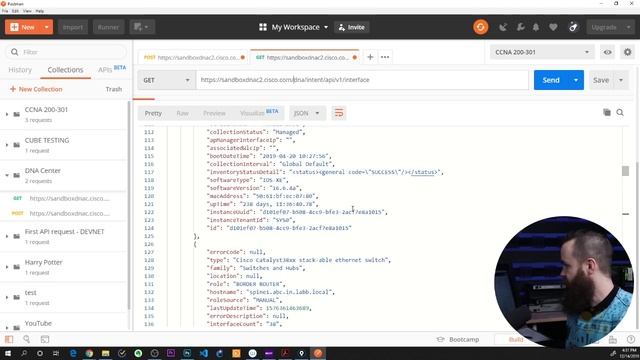Switch to the APIs beta tab
This screenshot has width=640, height=360.
coord(112,69)
